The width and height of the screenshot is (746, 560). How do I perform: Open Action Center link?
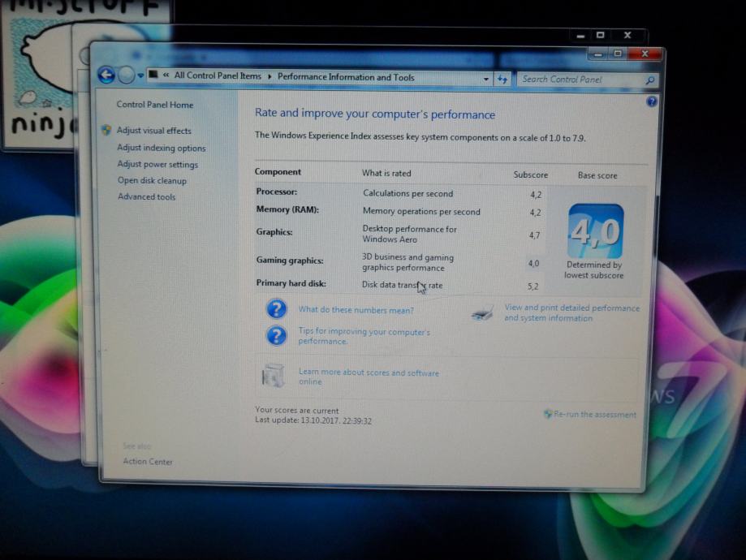(148, 462)
